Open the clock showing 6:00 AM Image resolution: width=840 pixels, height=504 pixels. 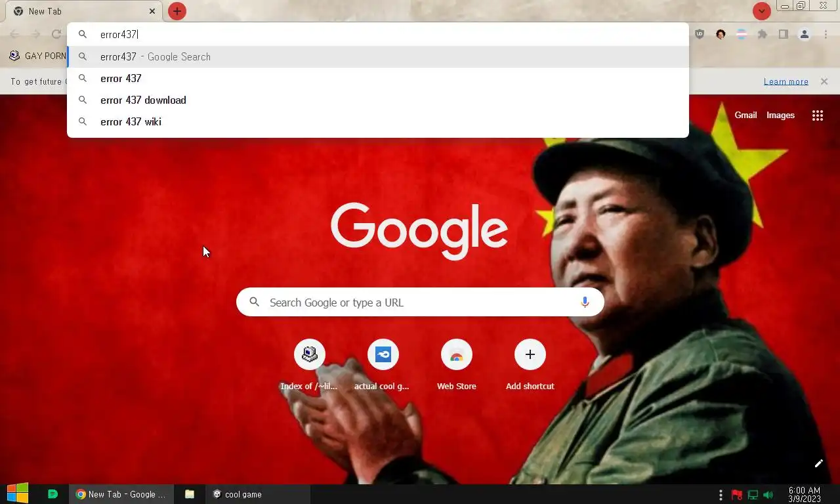pos(804,495)
